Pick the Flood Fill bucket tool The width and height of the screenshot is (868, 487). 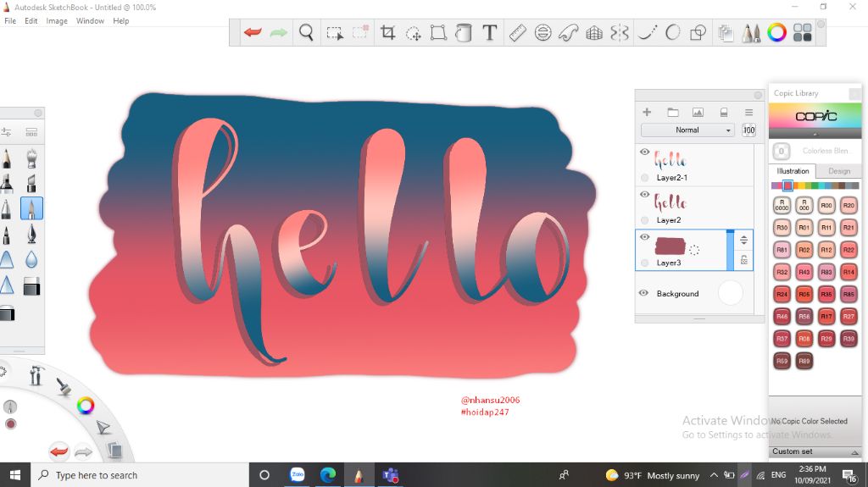[464, 33]
